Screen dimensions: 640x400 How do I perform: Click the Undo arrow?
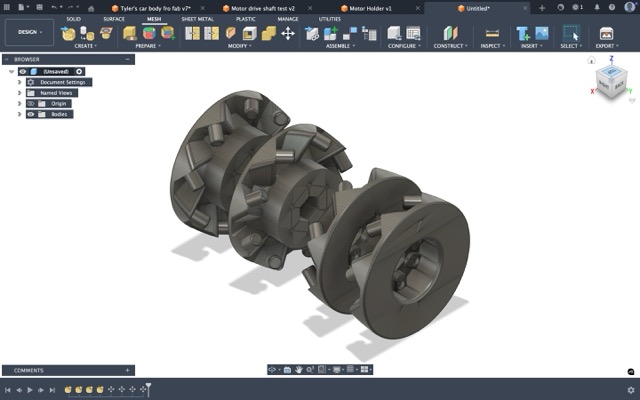tap(54, 7)
